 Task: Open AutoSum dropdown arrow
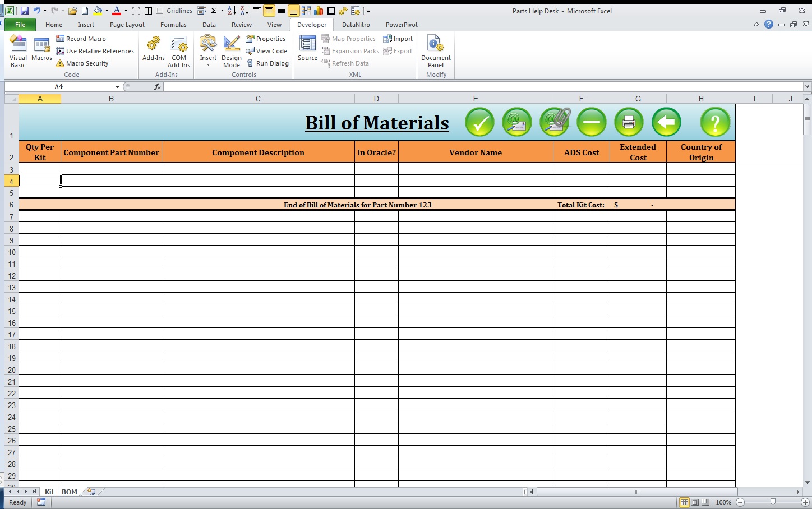222,11
